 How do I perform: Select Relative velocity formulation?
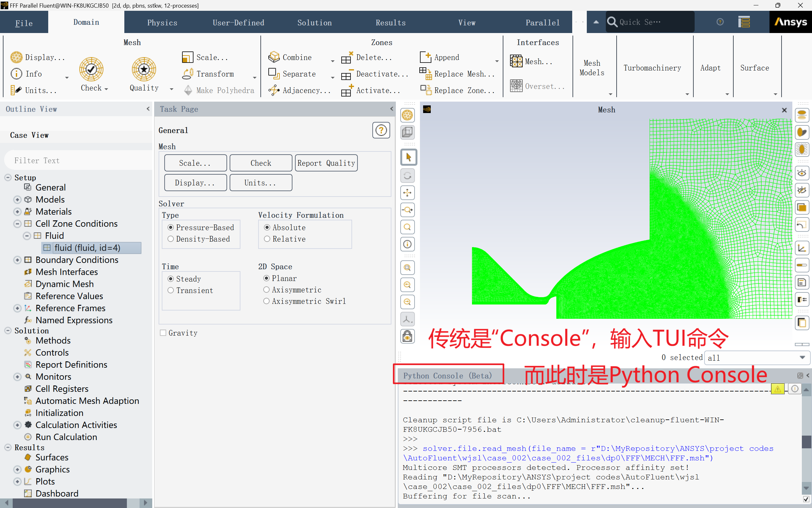(x=267, y=239)
